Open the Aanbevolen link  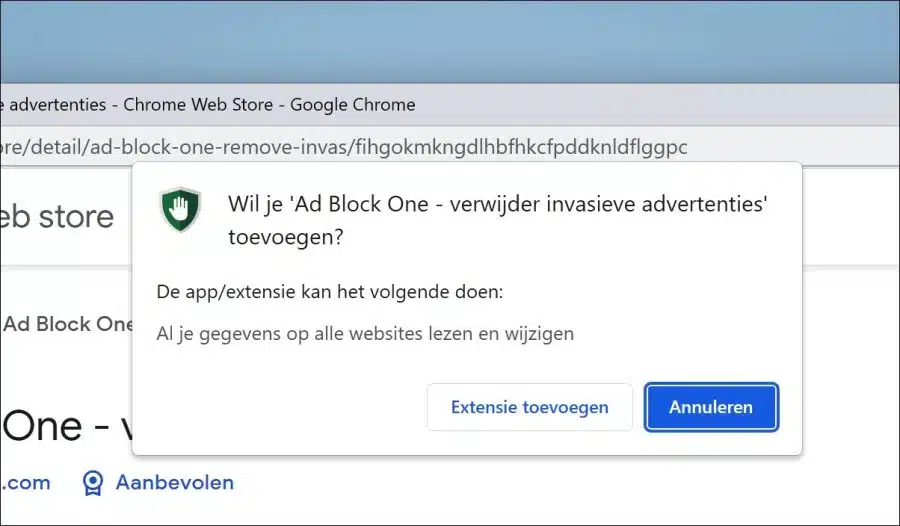174,482
